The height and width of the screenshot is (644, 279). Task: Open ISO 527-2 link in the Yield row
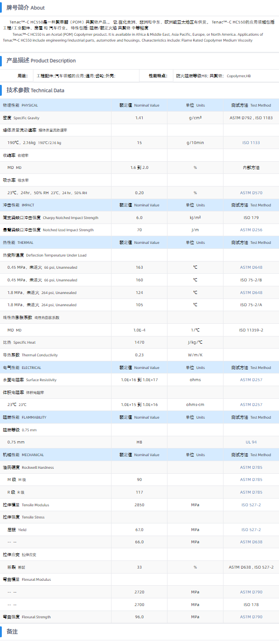coord(251,530)
